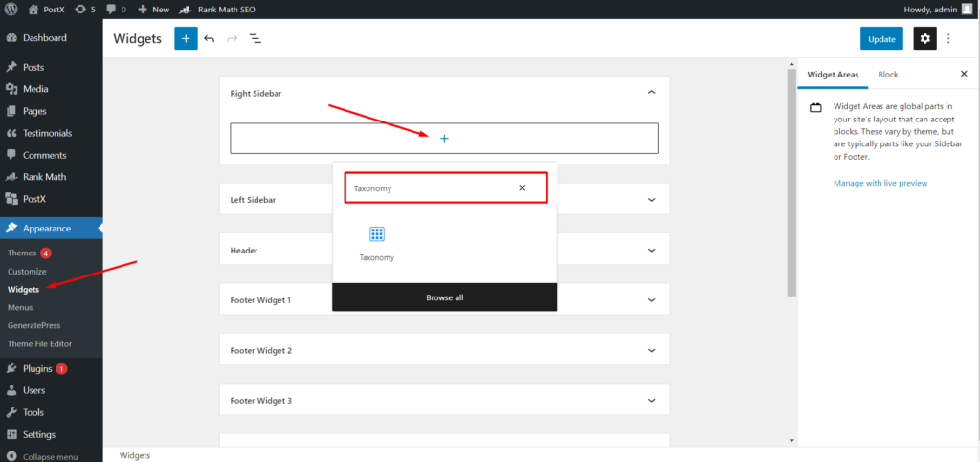Click the Undo arrow in toolbar
This screenshot has height=462, width=980.
coord(210,38)
